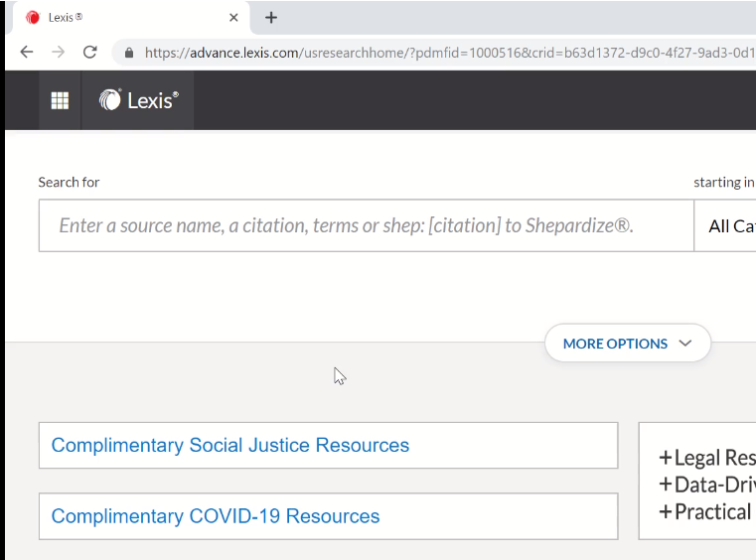Image resolution: width=756 pixels, height=560 pixels.
Task: Open a new browser tab with plus
Action: click(271, 18)
